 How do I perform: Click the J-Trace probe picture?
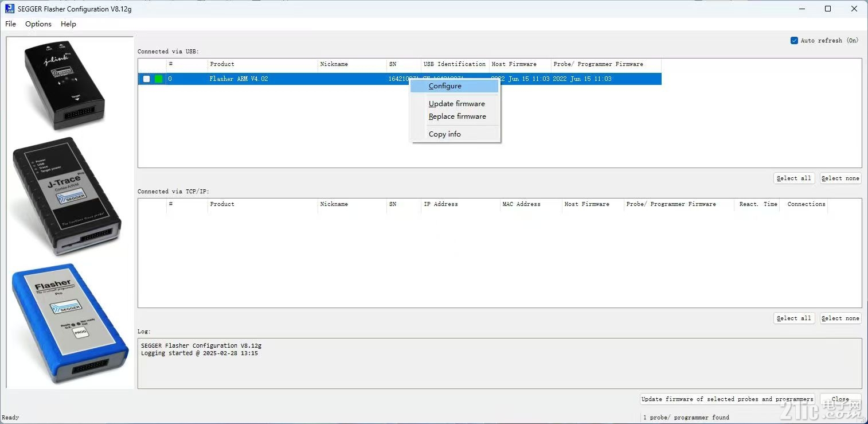tap(67, 196)
